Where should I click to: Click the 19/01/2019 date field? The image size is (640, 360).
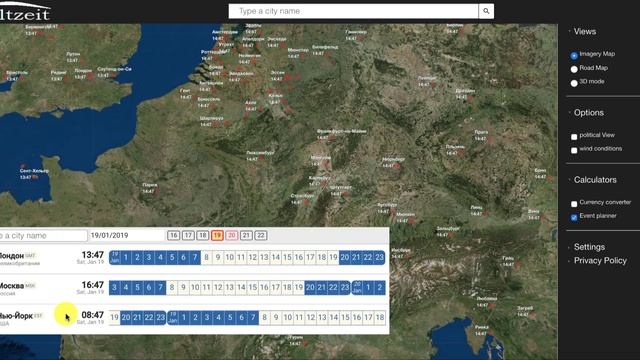[x=126, y=236]
